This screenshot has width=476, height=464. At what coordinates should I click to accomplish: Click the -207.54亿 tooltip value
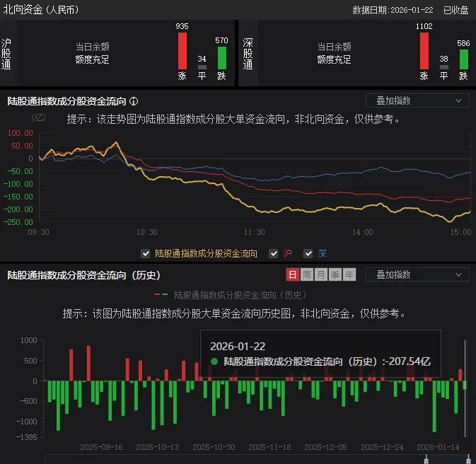410,361
